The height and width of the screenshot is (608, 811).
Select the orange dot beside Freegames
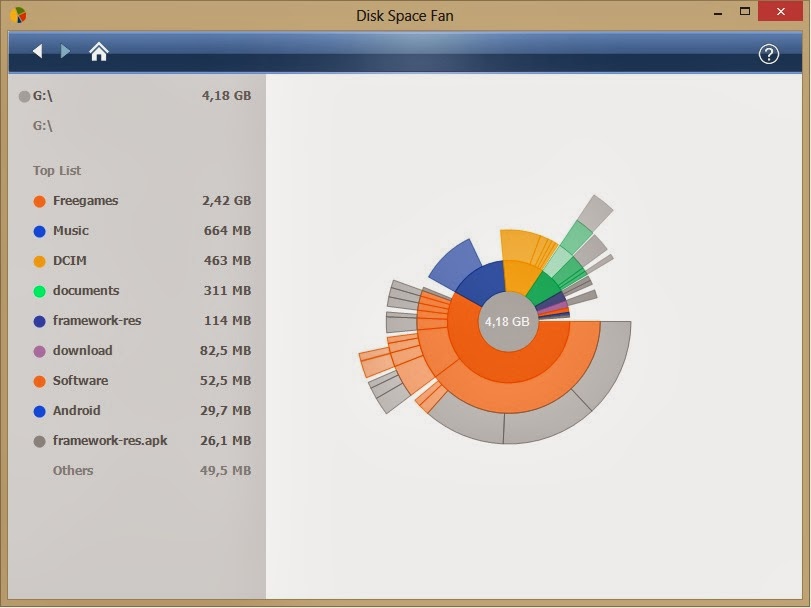click(37, 201)
